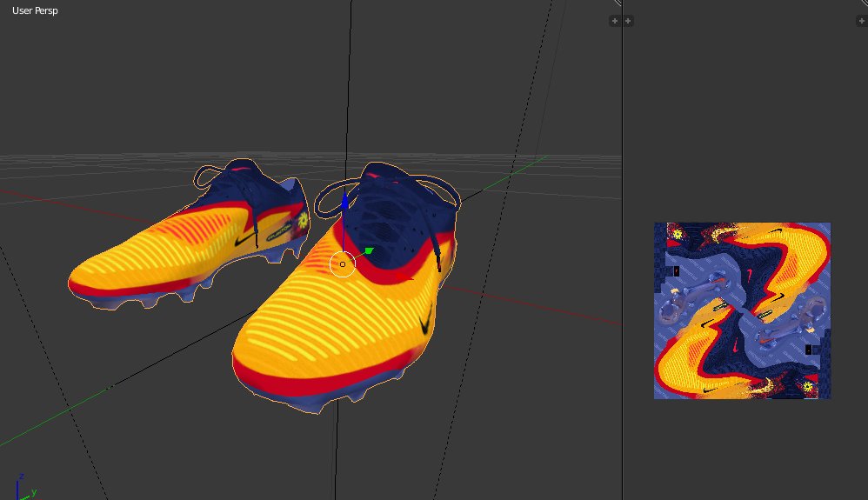Select the right foreground boot model
This screenshot has width=868, height=500.
pyautogui.click(x=346, y=288)
